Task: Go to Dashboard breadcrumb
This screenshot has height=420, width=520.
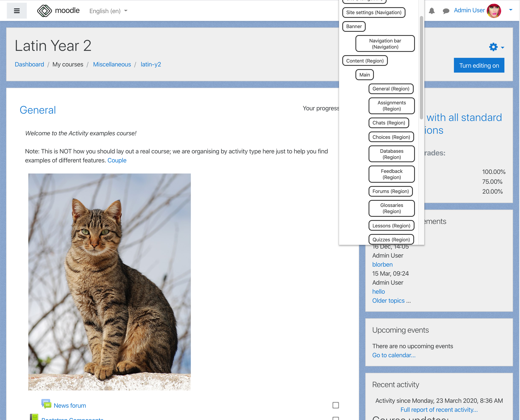Action: coord(29,64)
